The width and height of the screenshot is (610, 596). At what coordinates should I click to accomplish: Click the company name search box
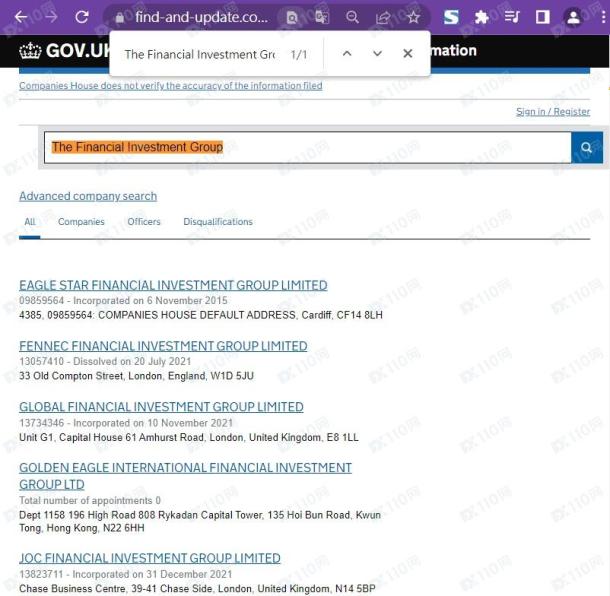pos(307,147)
